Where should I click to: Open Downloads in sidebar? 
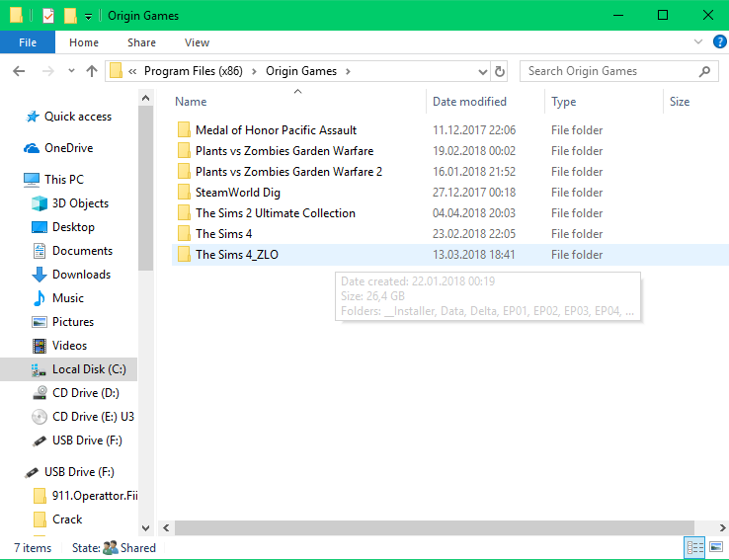click(81, 275)
